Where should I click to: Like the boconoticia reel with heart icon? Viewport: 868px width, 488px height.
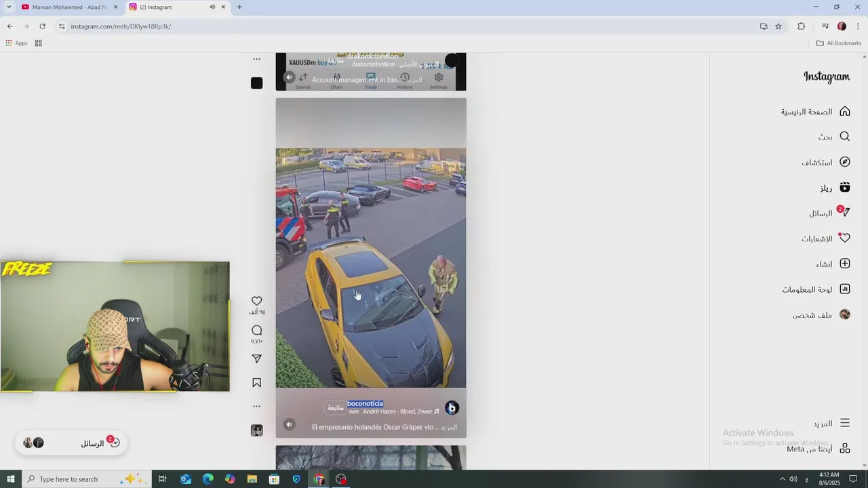coord(256,301)
